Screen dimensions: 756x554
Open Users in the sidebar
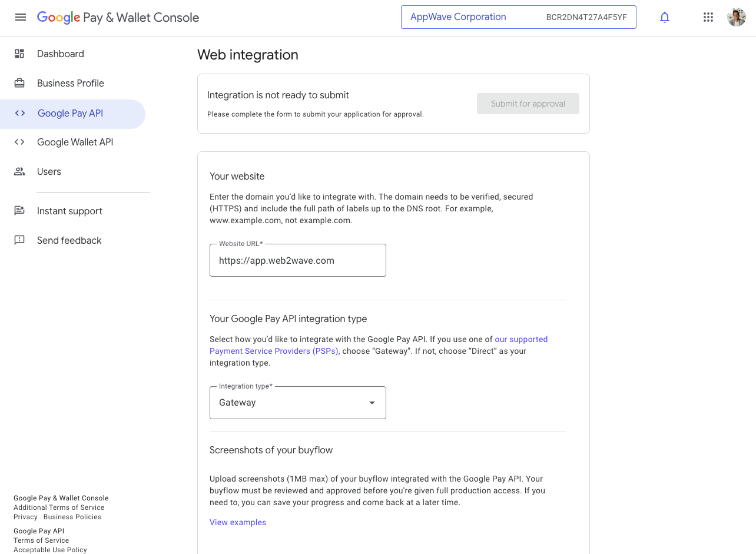(49, 171)
